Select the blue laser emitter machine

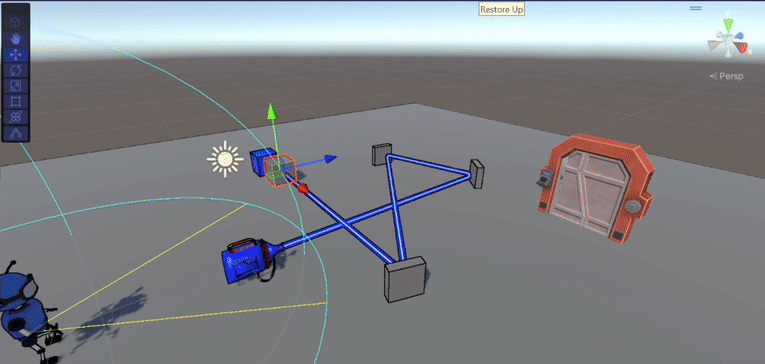click(249, 260)
